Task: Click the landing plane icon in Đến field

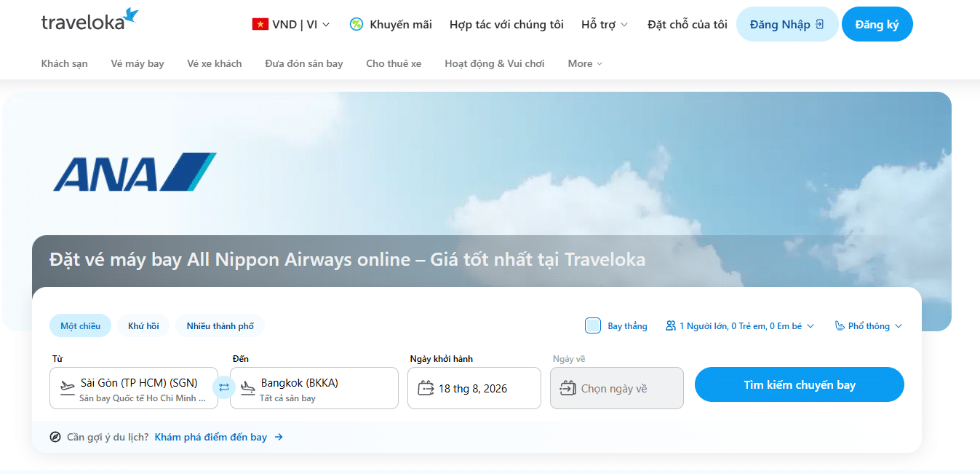Action: 248,388
